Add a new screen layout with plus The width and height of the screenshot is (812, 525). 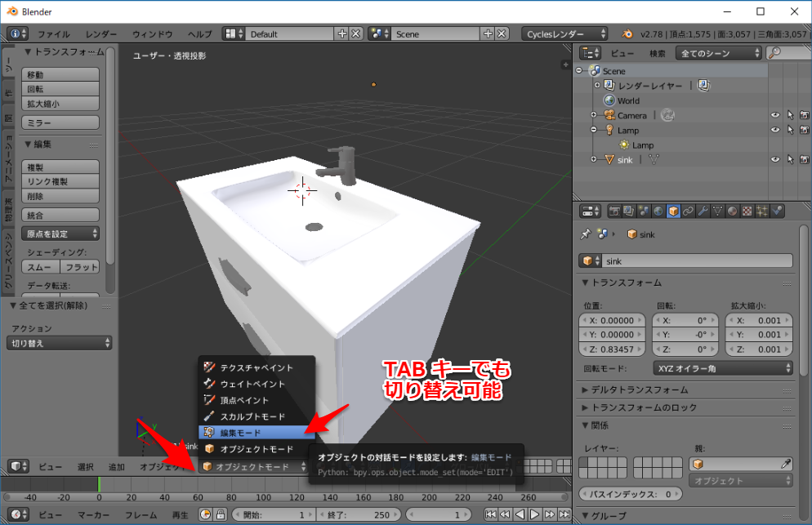click(341, 33)
